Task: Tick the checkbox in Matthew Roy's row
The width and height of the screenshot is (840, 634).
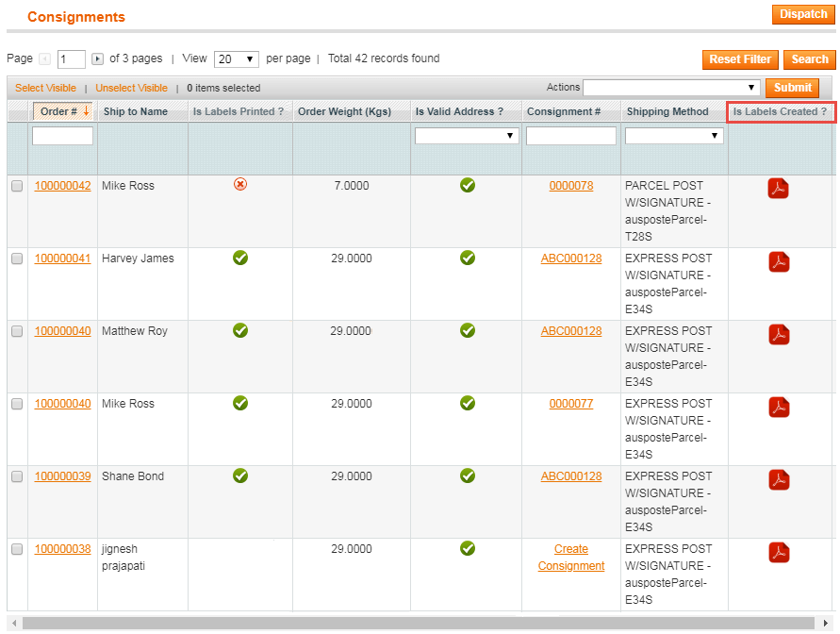Action: pyautogui.click(x=17, y=331)
